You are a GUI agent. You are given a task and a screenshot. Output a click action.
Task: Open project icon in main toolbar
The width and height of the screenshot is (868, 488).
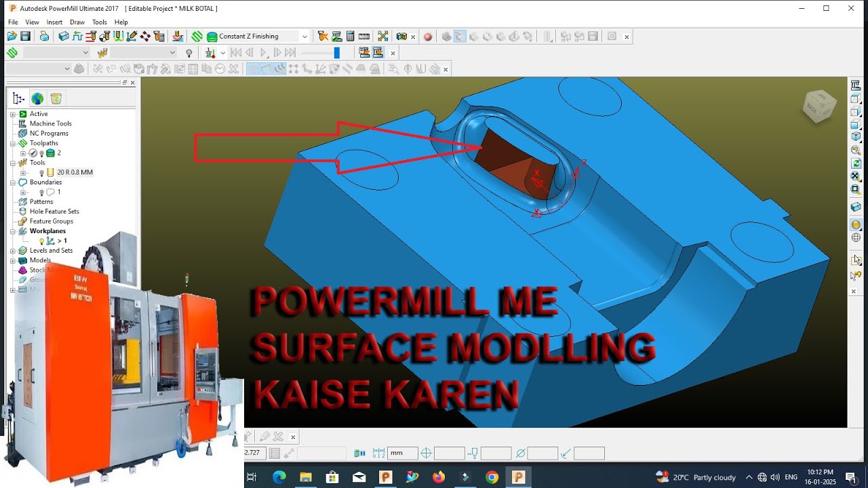point(12,37)
